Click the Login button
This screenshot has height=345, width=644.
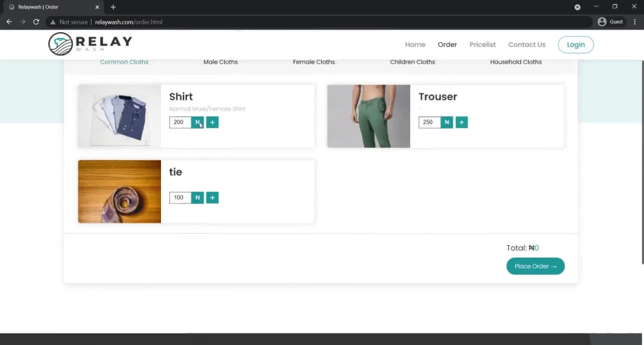click(x=576, y=45)
